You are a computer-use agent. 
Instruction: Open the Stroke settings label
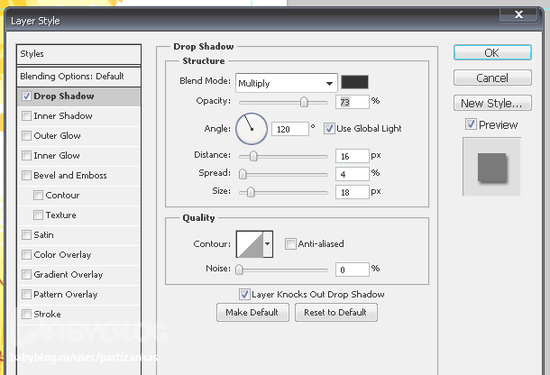[x=47, y=314]
